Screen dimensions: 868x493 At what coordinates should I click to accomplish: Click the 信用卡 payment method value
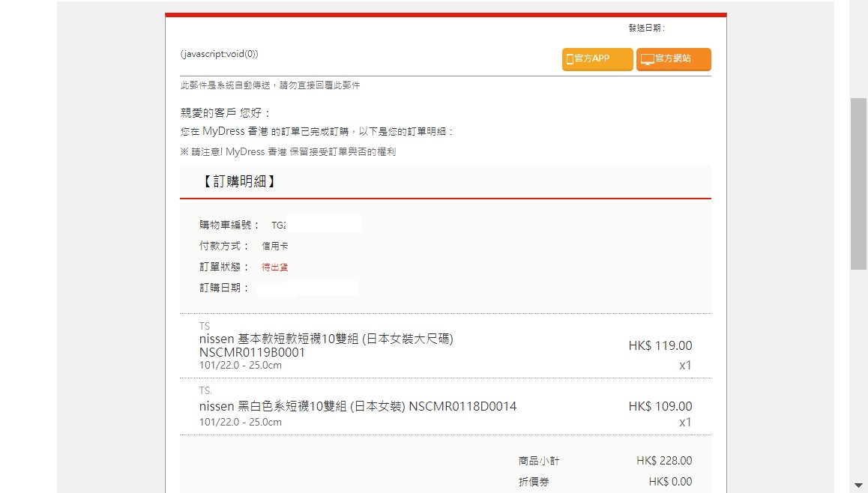pos(274,246)
